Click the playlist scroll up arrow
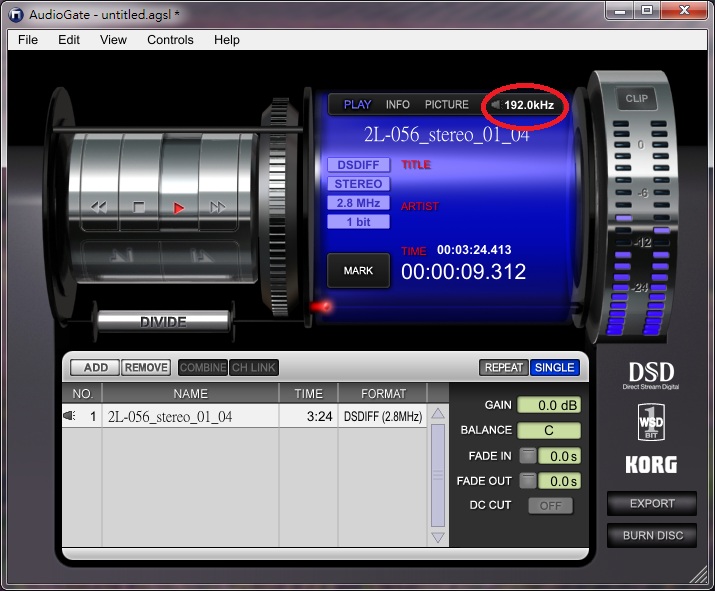Screen dimensions: 717x594 tap(438, 413)
